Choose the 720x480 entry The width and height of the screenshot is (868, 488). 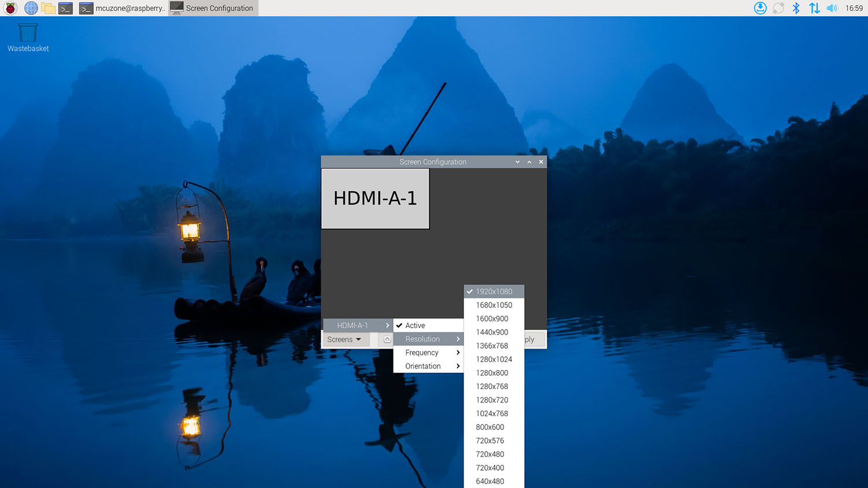click(x=494, y=454)
